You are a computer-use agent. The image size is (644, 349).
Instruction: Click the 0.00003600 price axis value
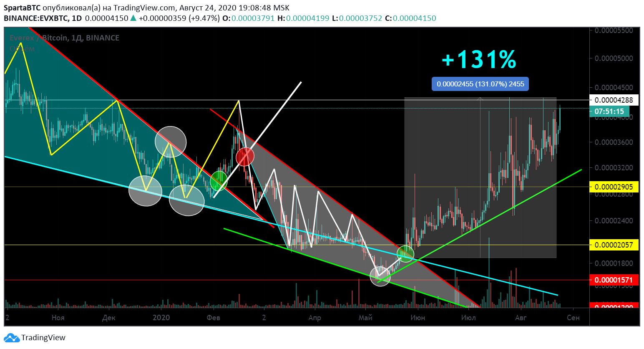tap(614, 142)
